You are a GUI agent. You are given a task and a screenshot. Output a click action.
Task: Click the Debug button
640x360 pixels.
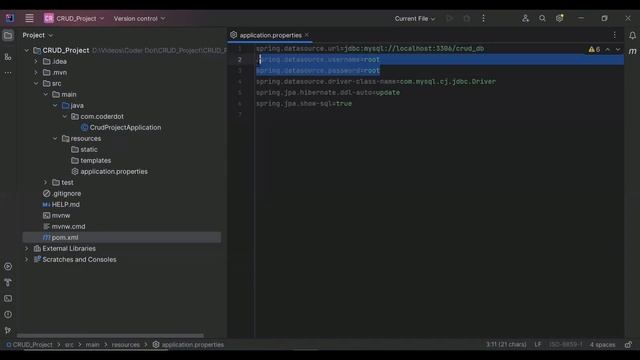click(467, 18)
